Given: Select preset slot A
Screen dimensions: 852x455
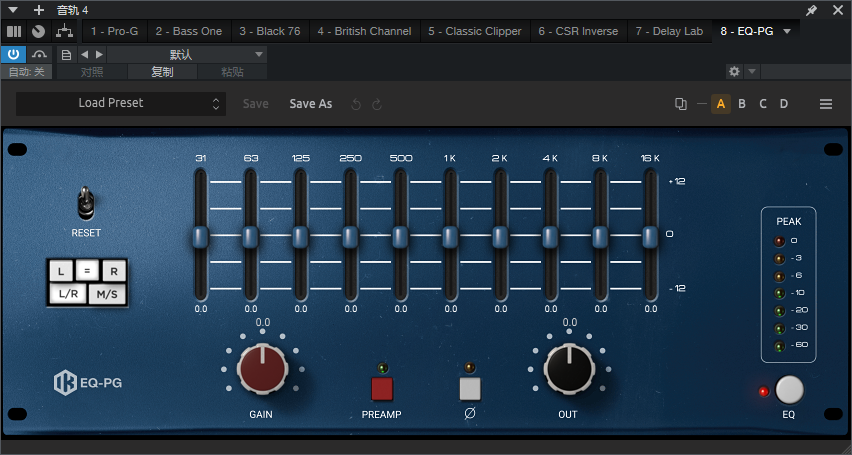Looking at the screenshot, I should 721,104.
